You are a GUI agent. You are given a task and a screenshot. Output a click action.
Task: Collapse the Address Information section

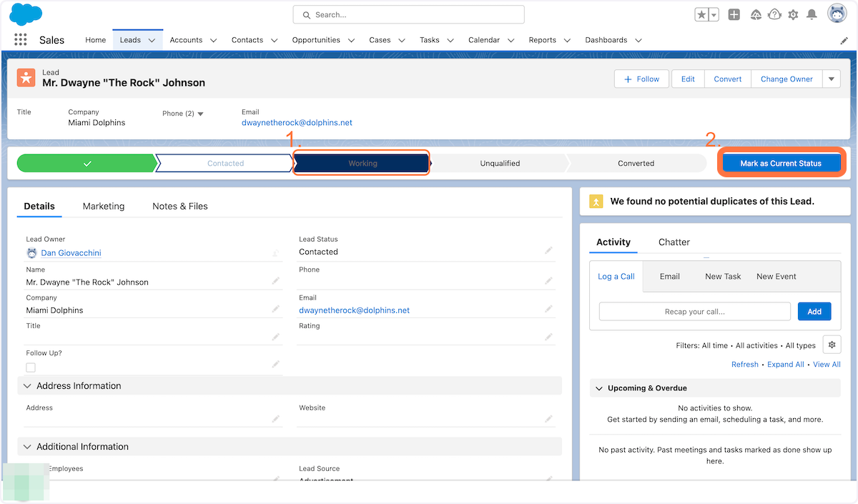[x=28, y=386]
